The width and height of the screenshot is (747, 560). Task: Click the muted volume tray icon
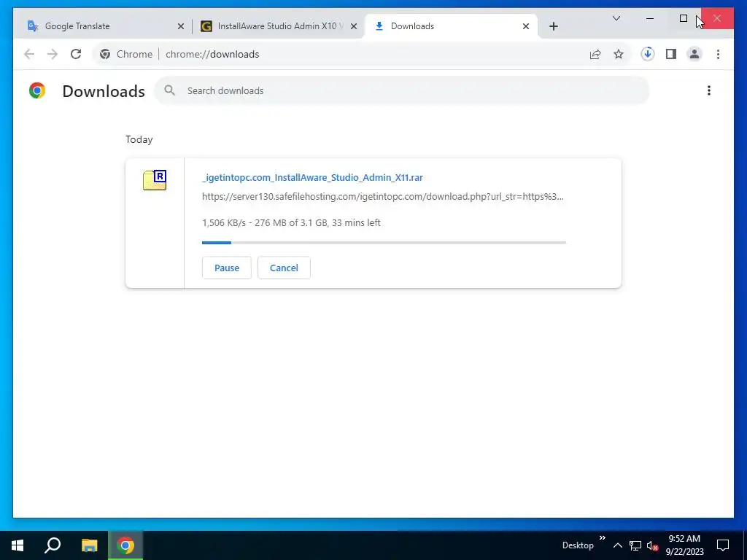(x=652, y=545)
